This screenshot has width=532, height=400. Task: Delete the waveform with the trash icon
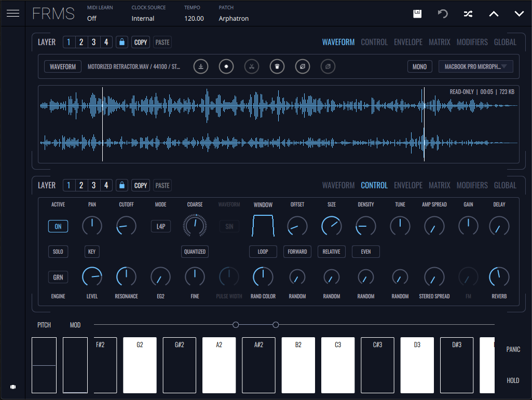[x=277, y=67]
